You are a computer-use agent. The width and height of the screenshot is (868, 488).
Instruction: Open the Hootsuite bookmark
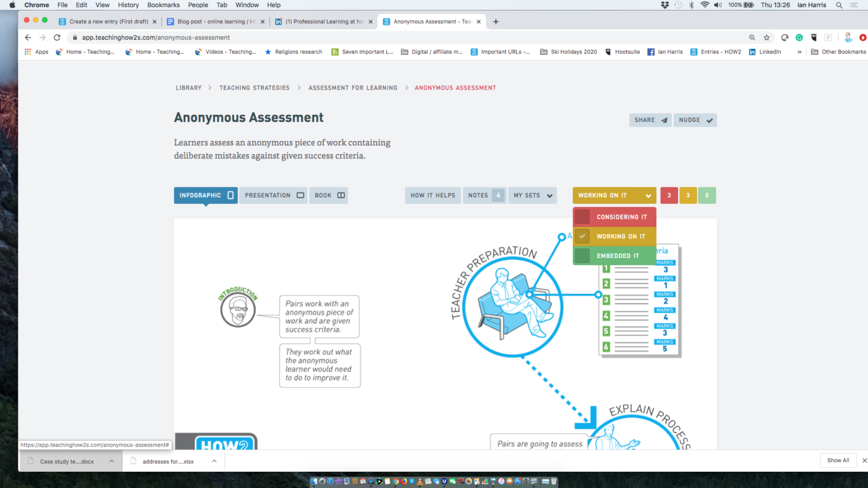[x=622, y=51]
